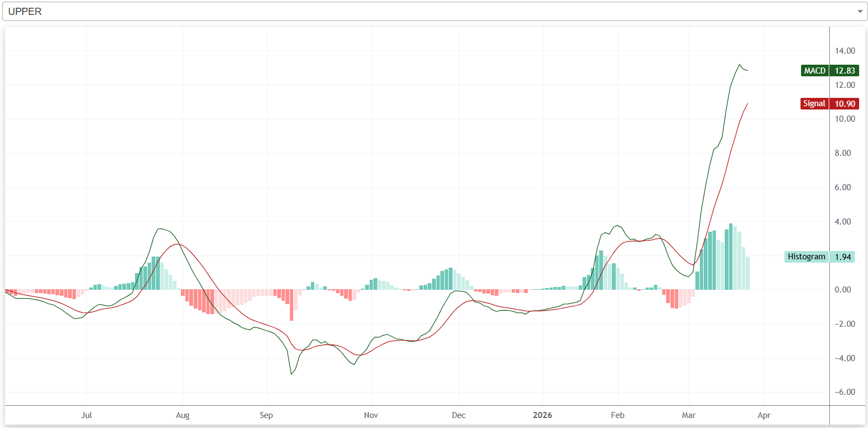
Task: Click the 0.00 price scale label
Action: pos(843,290)
